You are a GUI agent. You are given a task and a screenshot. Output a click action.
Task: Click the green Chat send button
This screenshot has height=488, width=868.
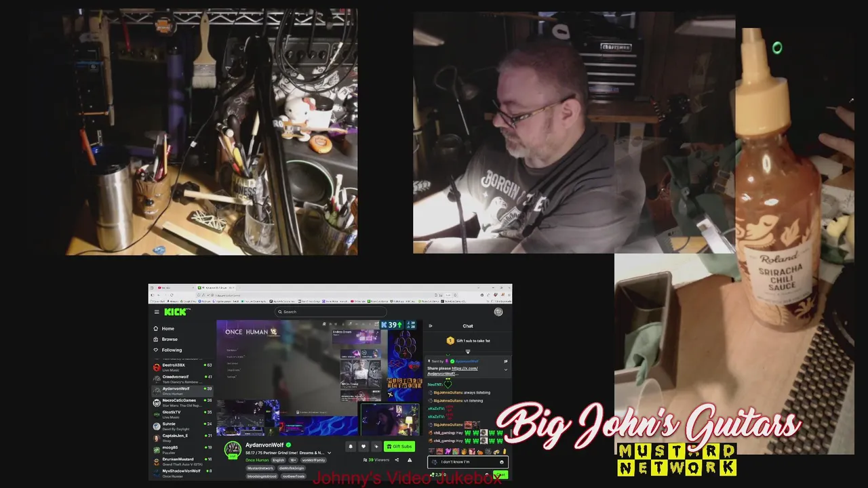coord(500,475)
